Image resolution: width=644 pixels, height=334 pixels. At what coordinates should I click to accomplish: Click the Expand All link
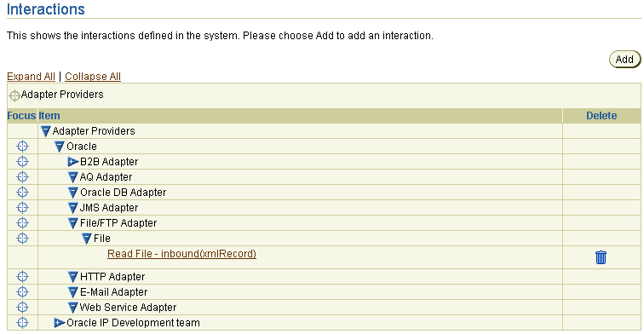click(x=31, y=77)
